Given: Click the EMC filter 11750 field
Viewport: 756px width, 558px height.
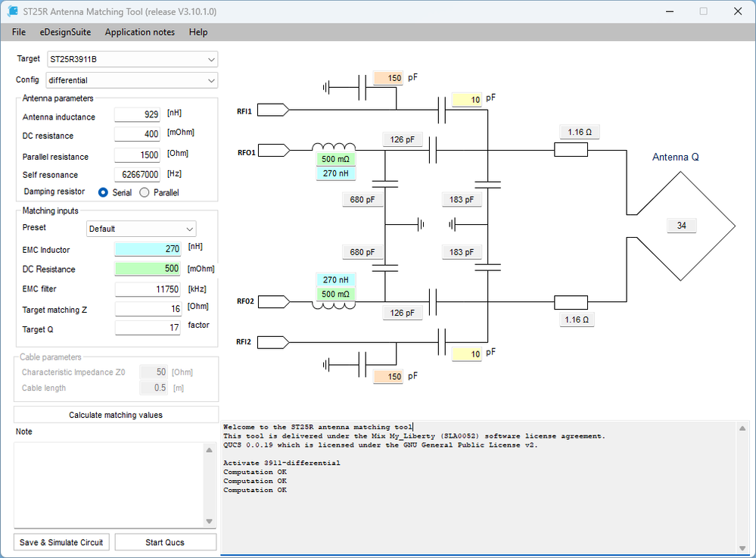Looking at the screenshot, I should pyautogui.click(x=148, y=289).
